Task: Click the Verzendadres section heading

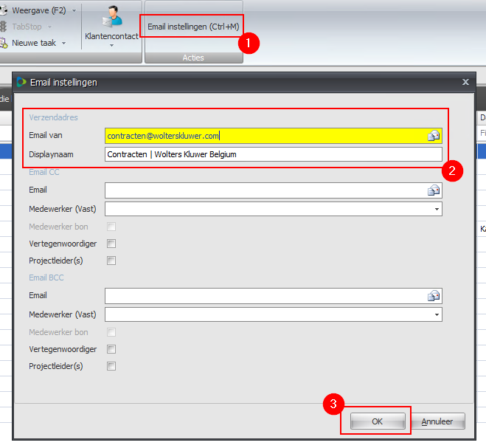Action: click(53, 117)
